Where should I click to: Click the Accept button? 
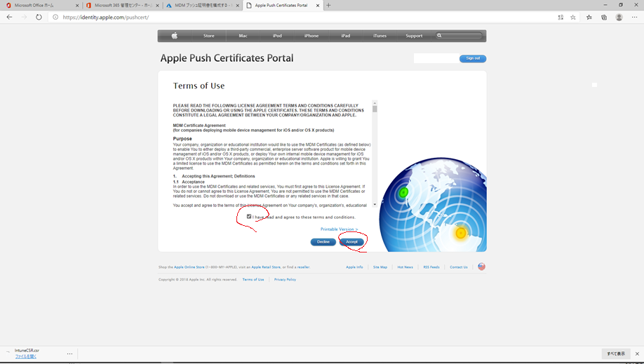point(351,242)
